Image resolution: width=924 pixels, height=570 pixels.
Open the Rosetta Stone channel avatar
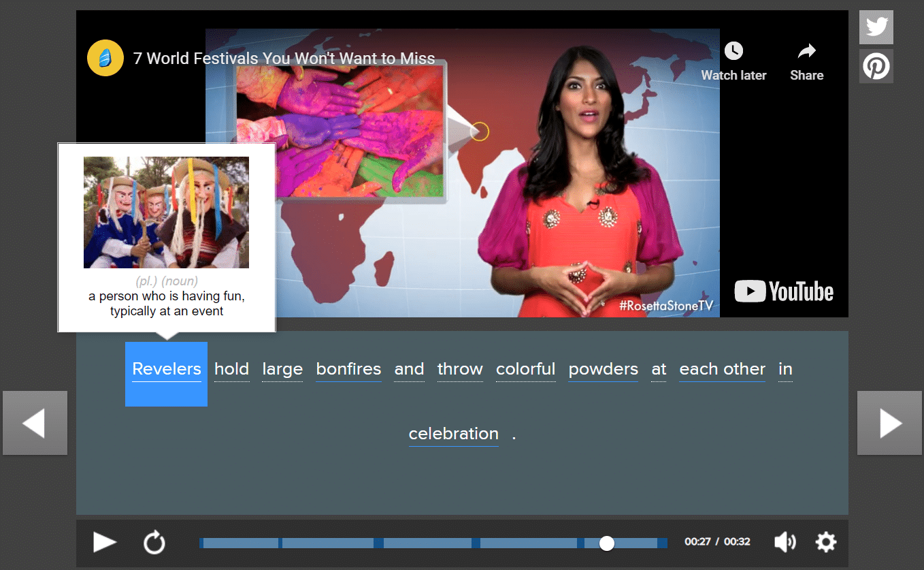[105, 59]
